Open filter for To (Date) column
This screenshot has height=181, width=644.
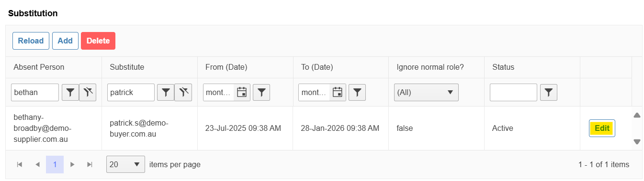point(357,93)
